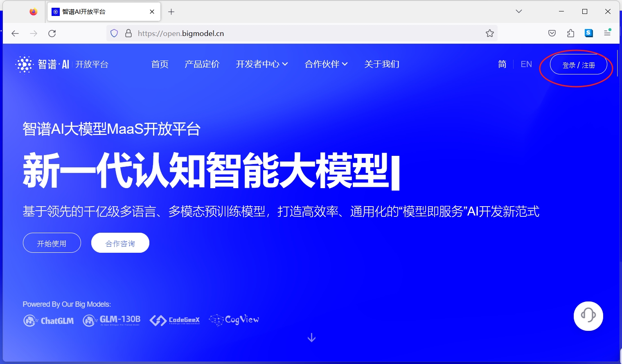
Task: Expand 合作伙伴 dropdown menu
Action: click(x=326, y=64)
